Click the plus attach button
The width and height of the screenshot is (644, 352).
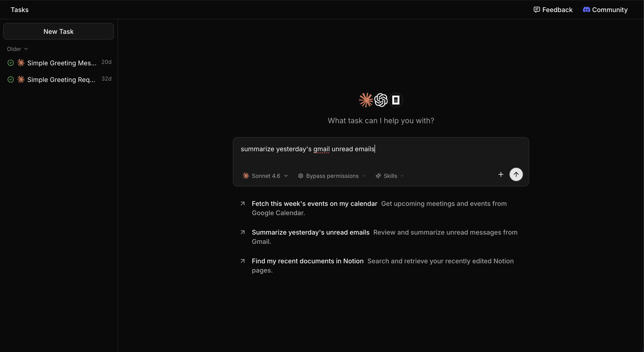tap(501, 174)
